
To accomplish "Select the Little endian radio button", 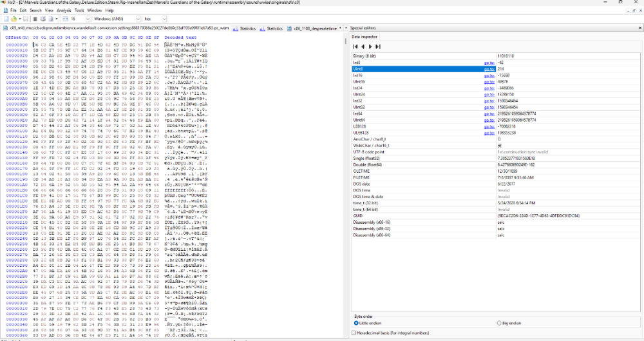I will [x=356, y=324].
